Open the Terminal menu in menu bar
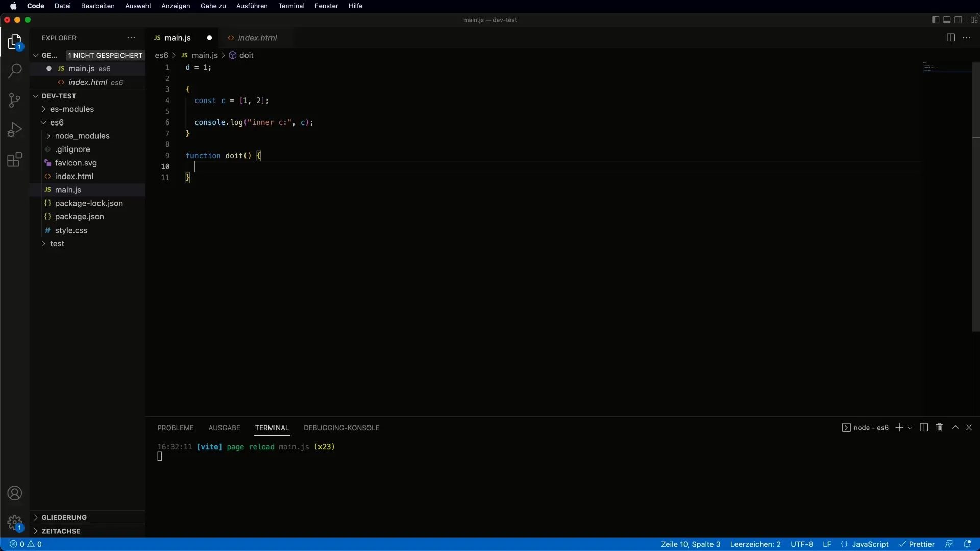 coord(291,6)
